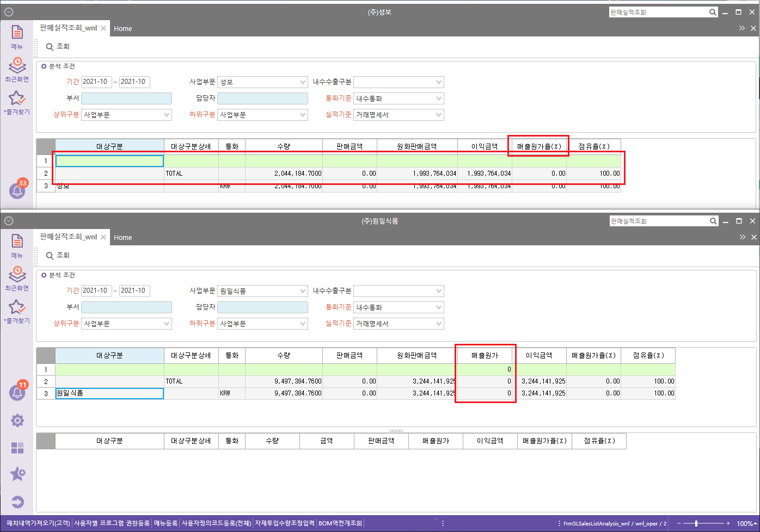Click the double-chevron icon in the 원일식품 tab bar
The width and height of the screenshot is (760, 532).
742,237
